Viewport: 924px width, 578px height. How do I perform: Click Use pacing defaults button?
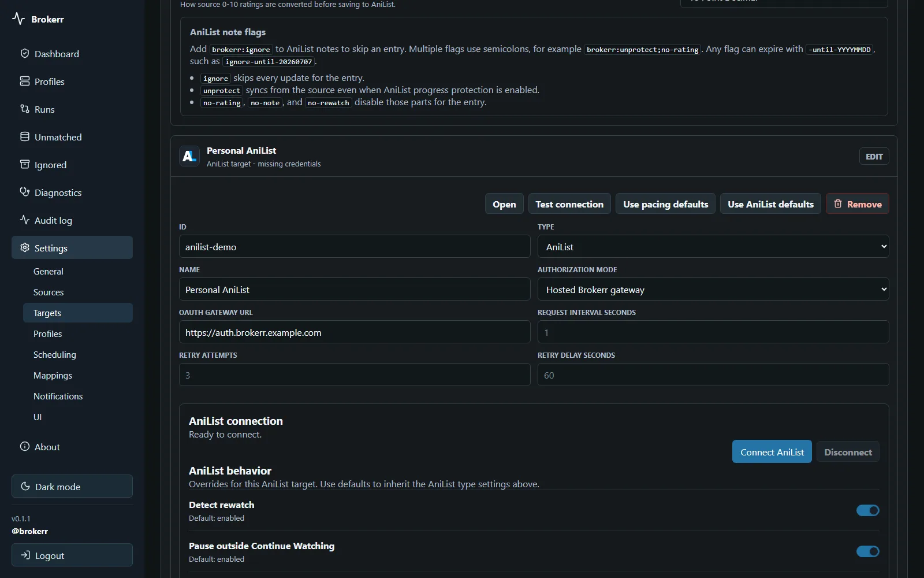(x=665, y=203)
